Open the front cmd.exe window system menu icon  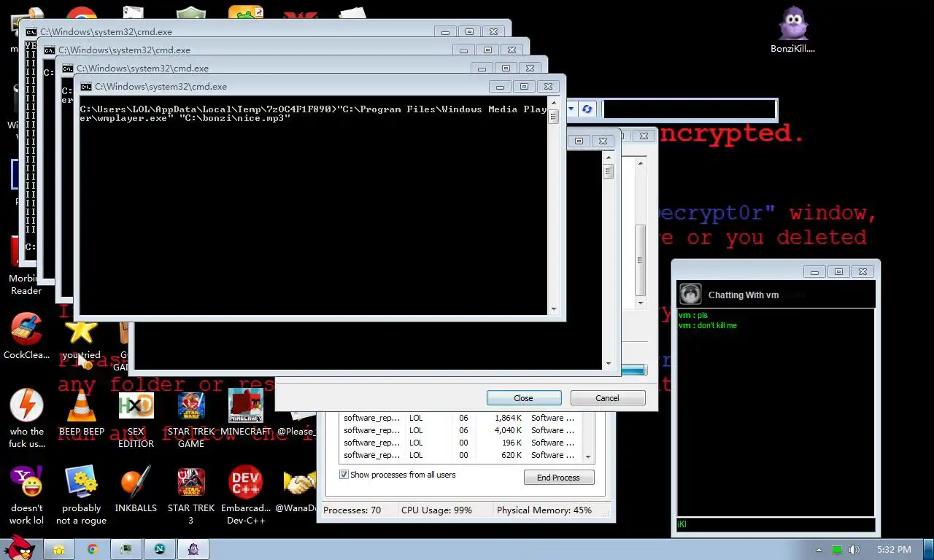pos(86,86)
